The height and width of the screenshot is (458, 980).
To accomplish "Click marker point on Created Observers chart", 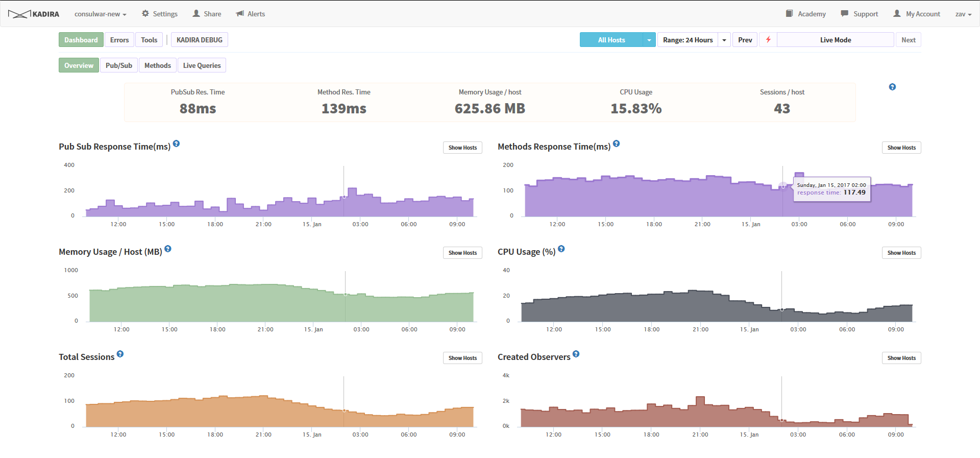I will click(x=782, y=420).
